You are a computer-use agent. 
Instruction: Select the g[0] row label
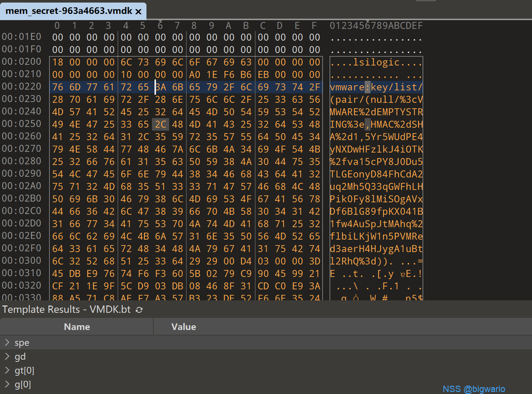click(x=23, y=384)
